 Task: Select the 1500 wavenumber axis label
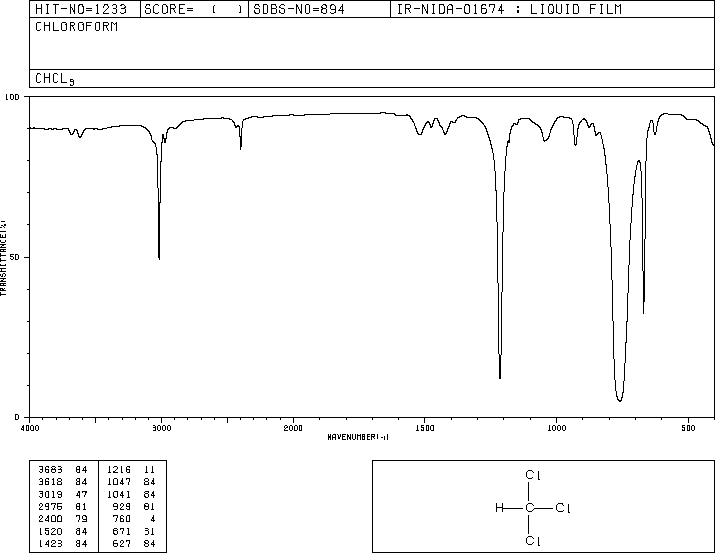tap(425, 428)
